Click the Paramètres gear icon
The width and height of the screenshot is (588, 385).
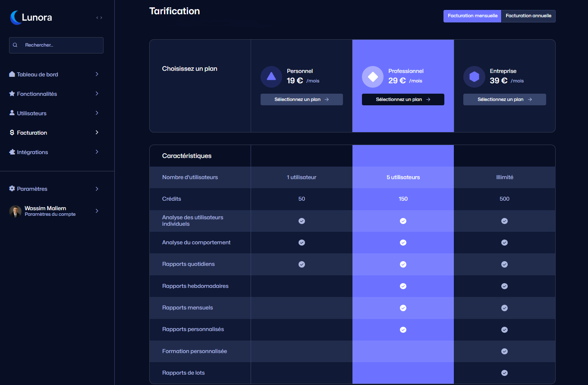12,189
